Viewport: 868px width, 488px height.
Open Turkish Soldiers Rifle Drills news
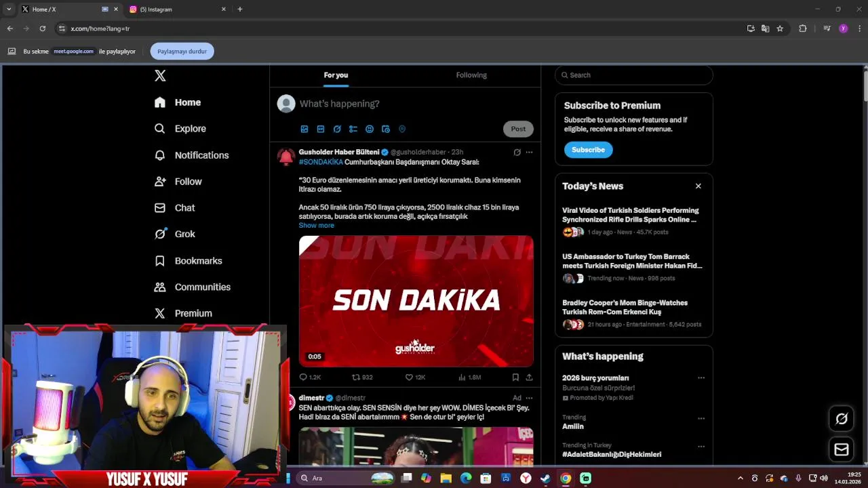click(x=633, y=221)
